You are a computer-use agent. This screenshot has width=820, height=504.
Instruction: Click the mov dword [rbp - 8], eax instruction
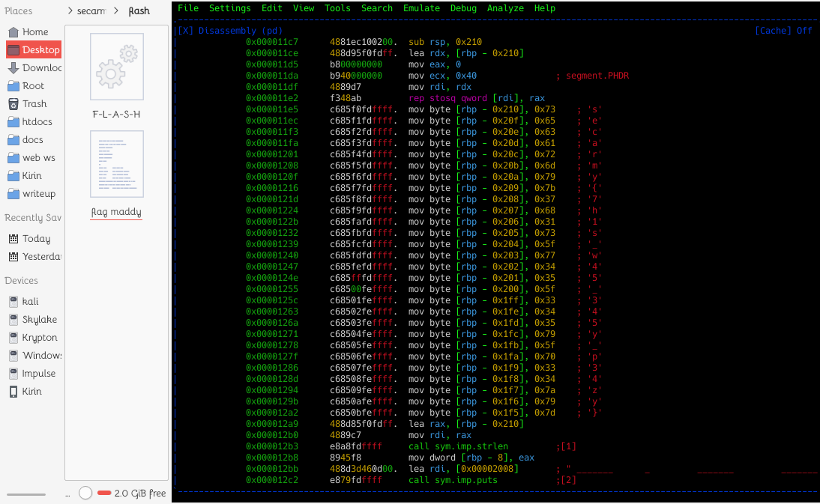pyautogui.click(x=471, y=458)
